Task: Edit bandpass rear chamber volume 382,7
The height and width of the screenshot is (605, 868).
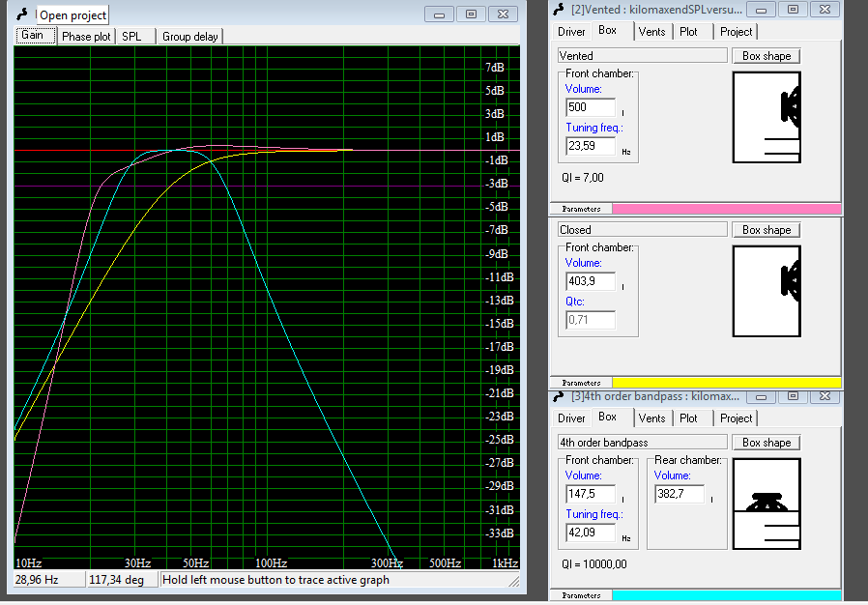Action: point(680,494)
